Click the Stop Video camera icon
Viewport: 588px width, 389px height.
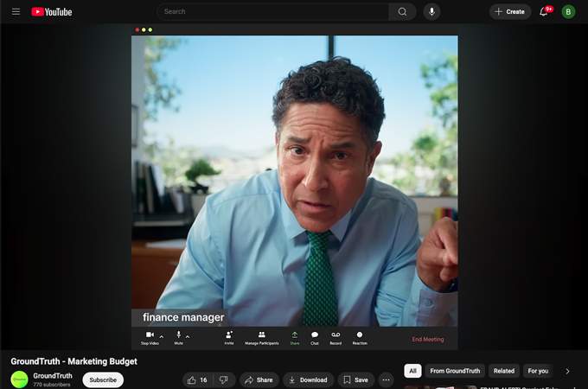click(x=150, y=335)
